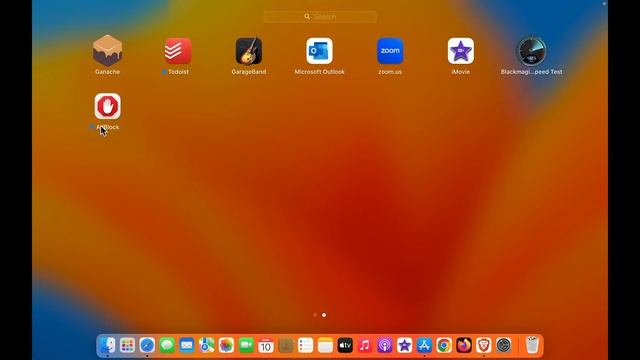The height and width of the screenshot is (360, 640).
Task: Open Finder in the Dock
Action: pyautogui.click(x=108, y=345)
